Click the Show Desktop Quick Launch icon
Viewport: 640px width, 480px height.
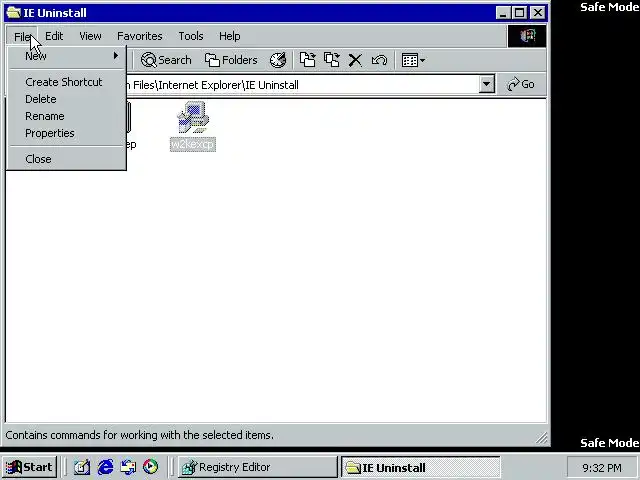point(82,467)
